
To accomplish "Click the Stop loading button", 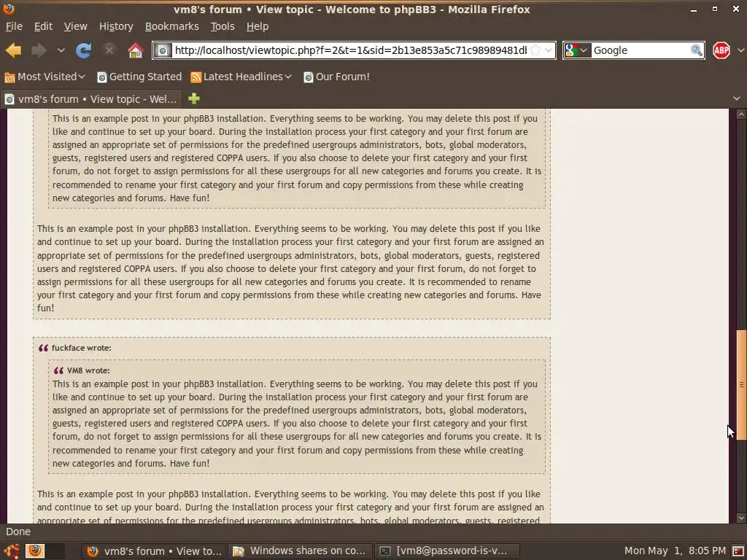I will coord(109,50).
